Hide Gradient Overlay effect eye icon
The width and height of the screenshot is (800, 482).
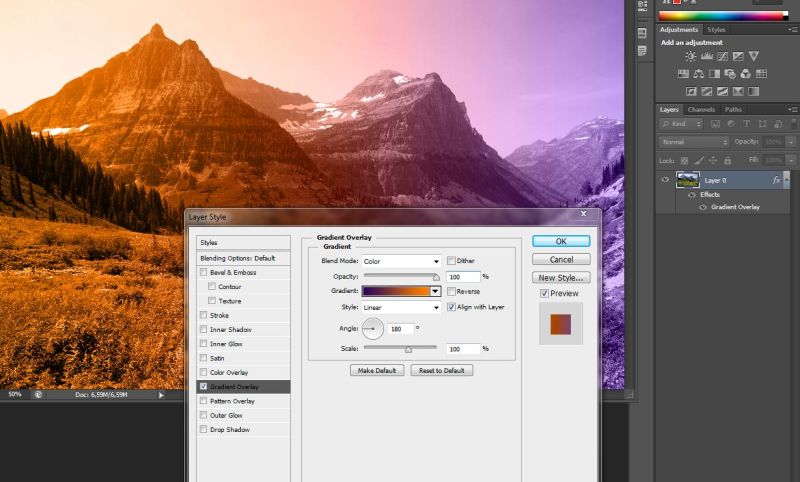click(x=703, y=207)
